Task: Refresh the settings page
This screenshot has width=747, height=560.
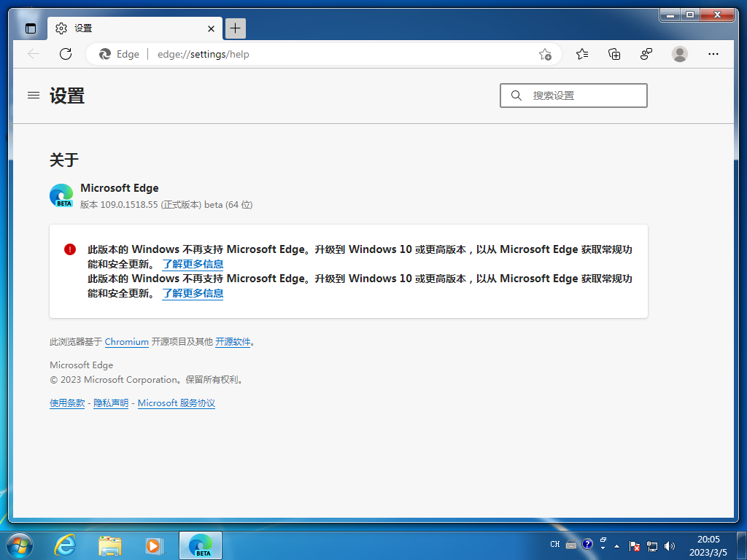Action: point(66,54)
